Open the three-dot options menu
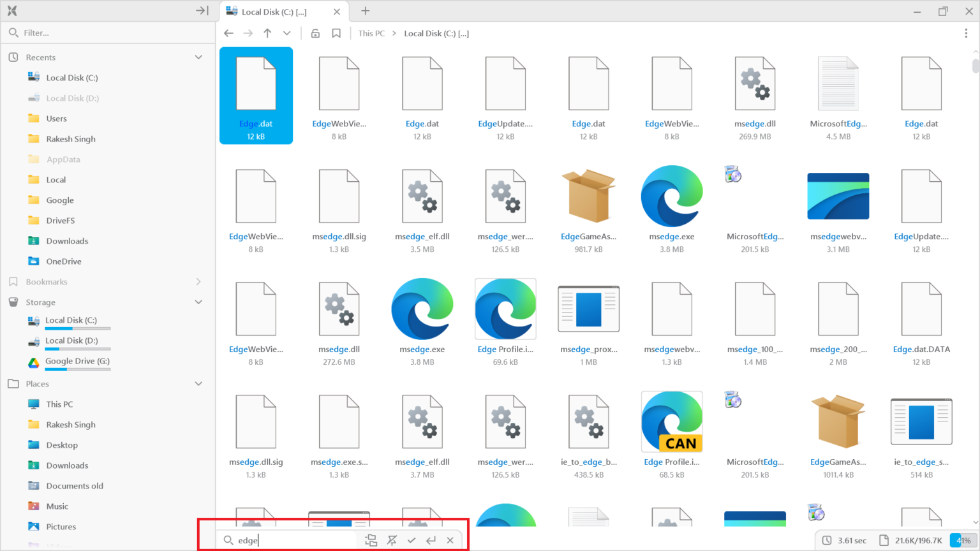 [x=967, y=33]
